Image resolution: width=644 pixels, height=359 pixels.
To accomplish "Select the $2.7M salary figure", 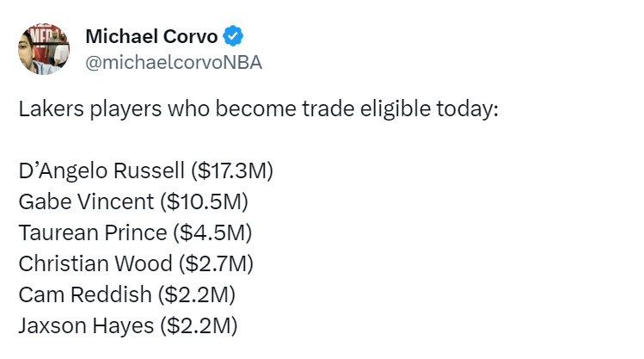I will (216, 263).
